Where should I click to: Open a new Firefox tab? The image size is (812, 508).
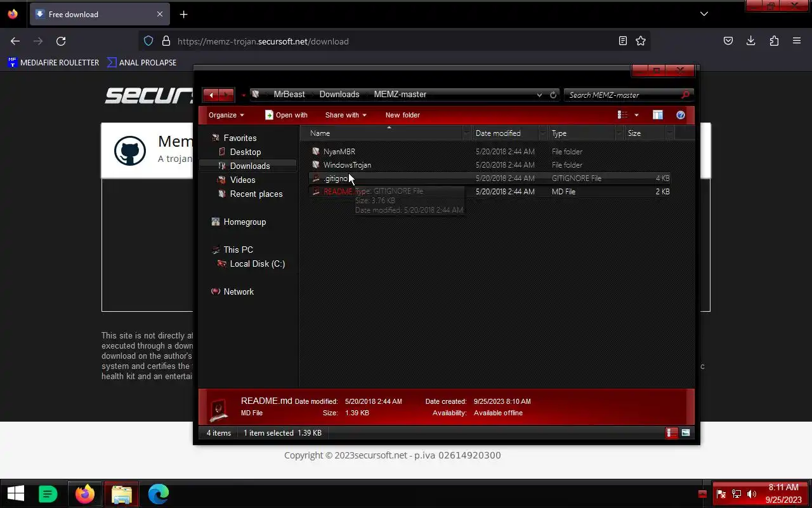point(183,14)
